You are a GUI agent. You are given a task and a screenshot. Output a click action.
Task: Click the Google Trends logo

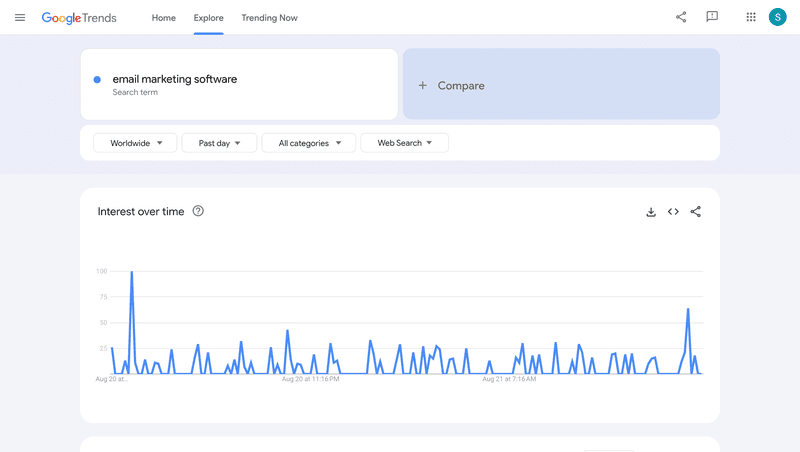[79, 17]
